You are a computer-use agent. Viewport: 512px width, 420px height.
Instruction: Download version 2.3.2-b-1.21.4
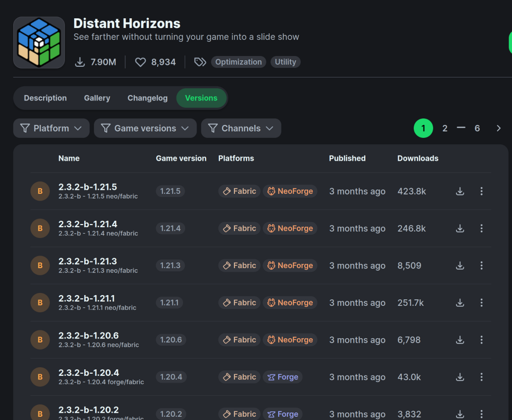[x=460, y=228]
